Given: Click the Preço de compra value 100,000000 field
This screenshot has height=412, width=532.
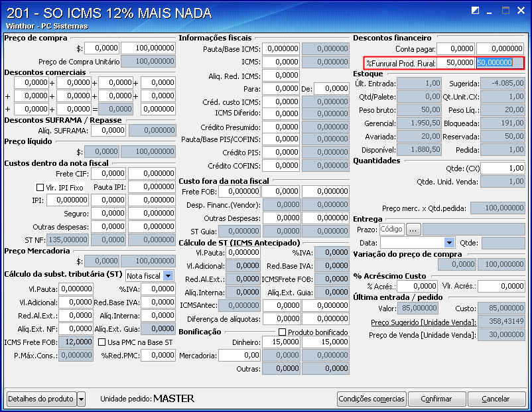Looking at the screenshot, I should [149, 48].
